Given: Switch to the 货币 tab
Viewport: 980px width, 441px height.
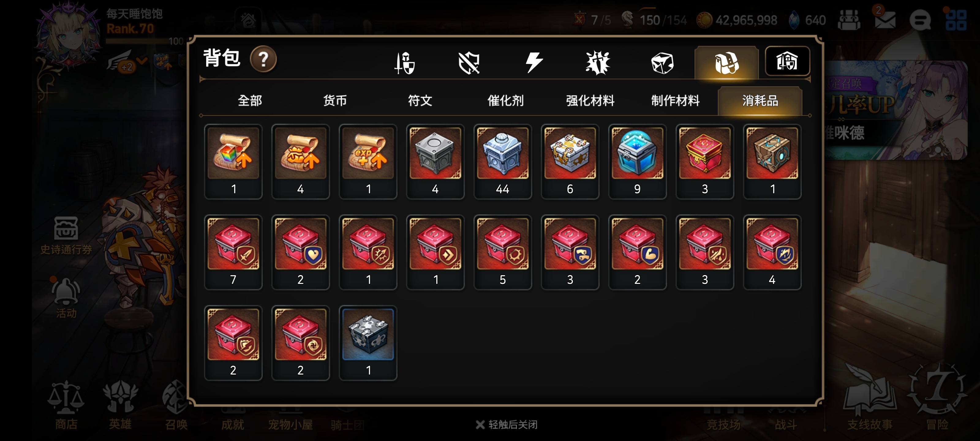Looking at the screenshot, I should coord(335,101).
